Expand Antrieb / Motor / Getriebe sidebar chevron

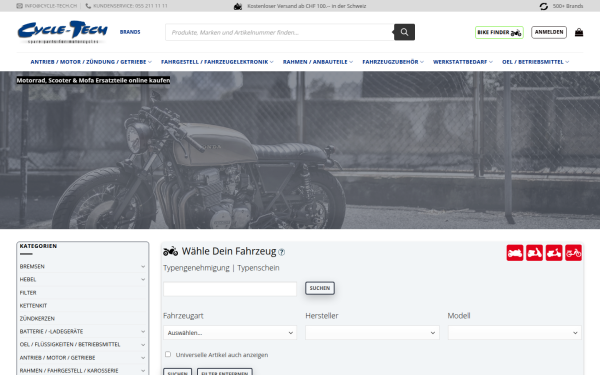(143, 358)
